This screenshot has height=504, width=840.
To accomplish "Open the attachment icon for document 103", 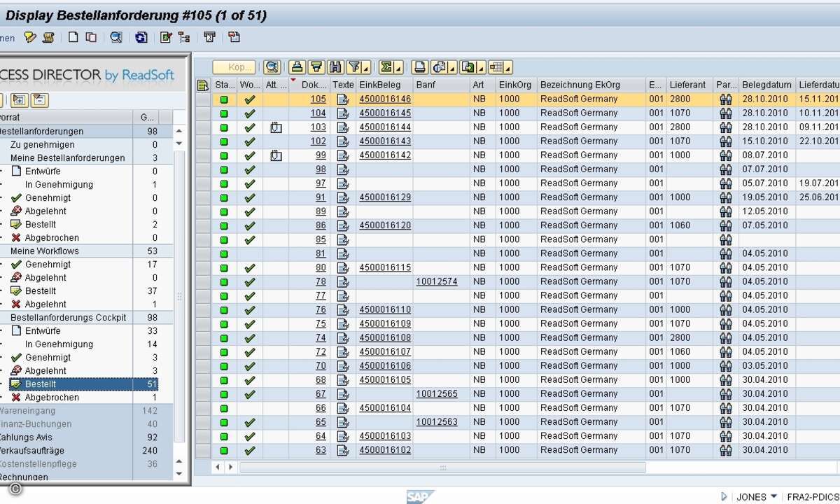I will point(276,127).
